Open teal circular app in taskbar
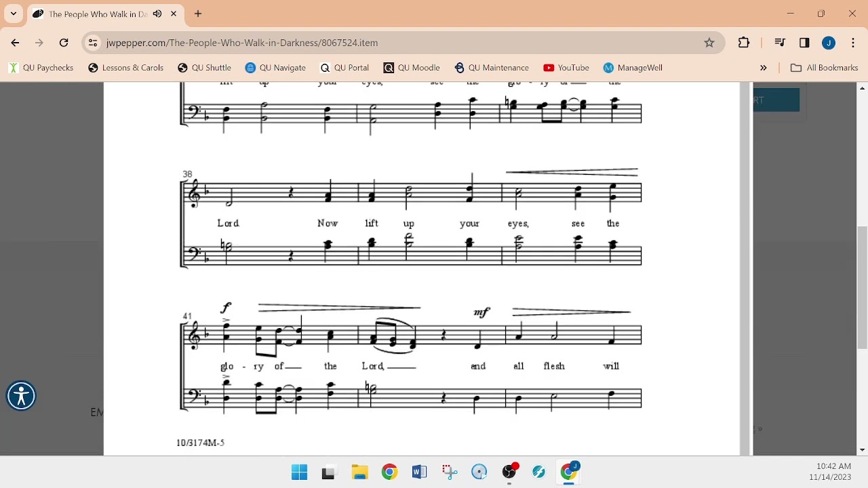868x488 pixels. click(539, 472)
